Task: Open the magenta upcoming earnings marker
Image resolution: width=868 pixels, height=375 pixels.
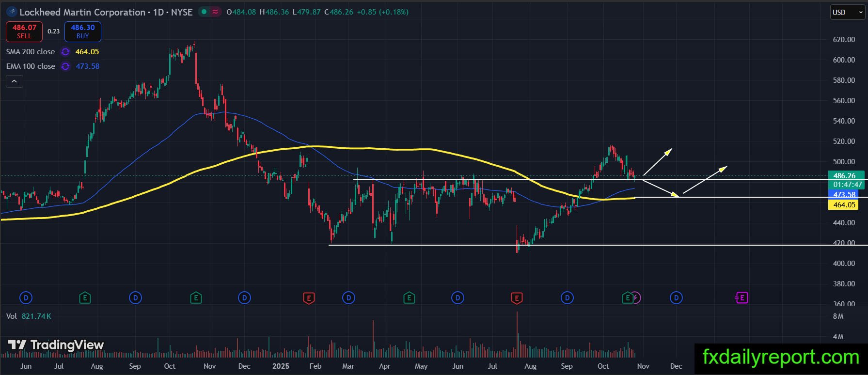Action: [742, 297]
